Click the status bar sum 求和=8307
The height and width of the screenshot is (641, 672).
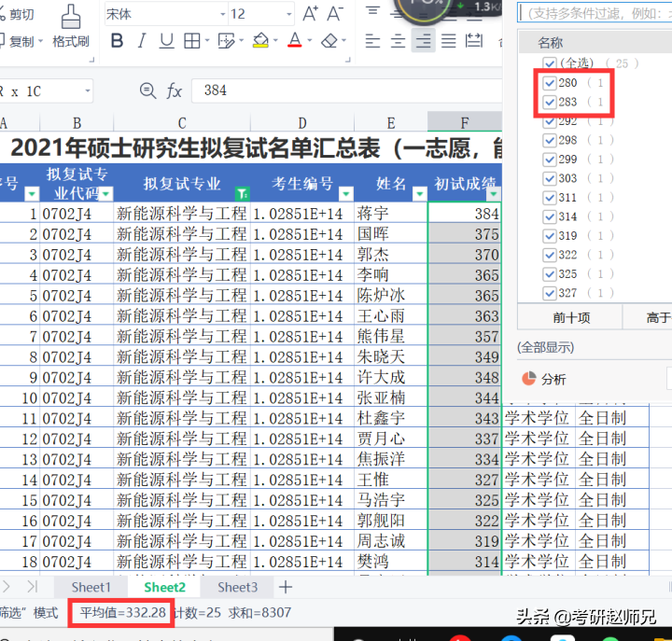coord(259,613)
